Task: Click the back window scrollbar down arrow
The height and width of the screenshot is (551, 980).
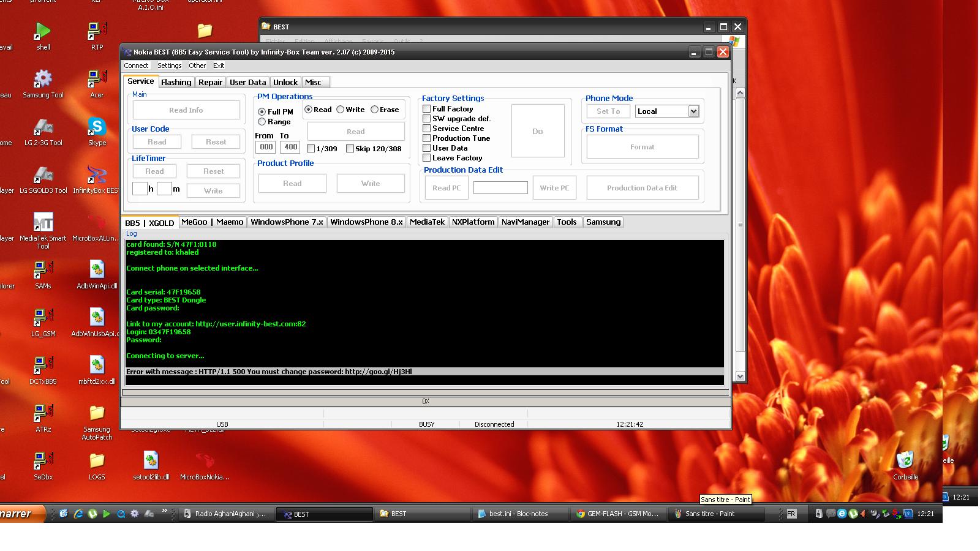Action: click(x=740, y=377)
